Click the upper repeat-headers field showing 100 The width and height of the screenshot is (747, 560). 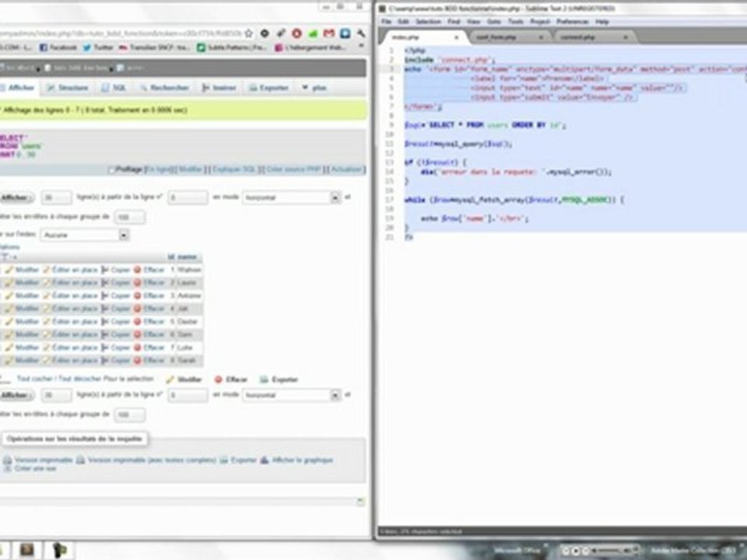130,217
